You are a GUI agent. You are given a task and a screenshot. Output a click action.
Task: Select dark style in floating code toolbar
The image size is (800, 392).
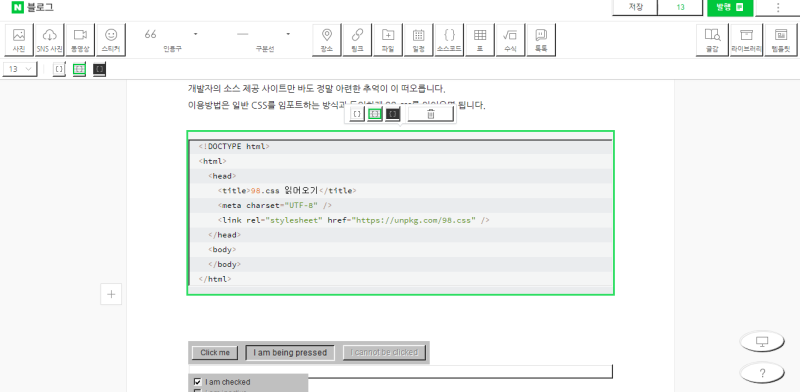pyautogui.click(x=392, y=114)
